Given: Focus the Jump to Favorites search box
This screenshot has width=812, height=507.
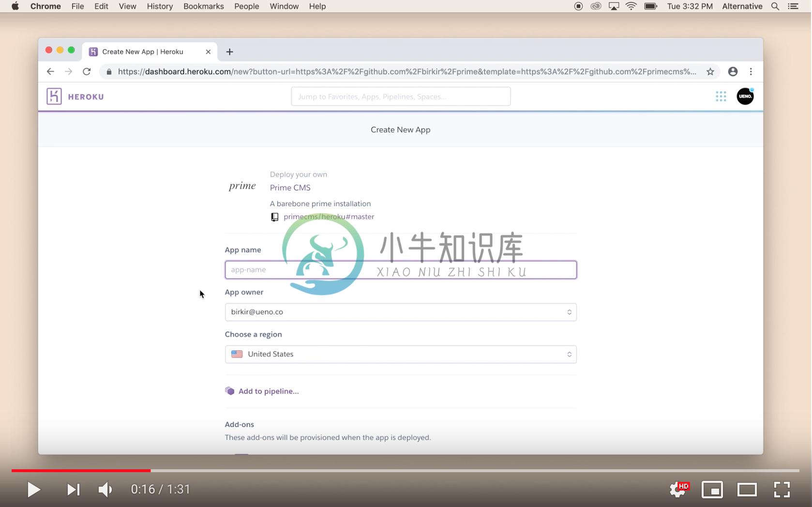Looking at the screenshot, I should [401, 96].
